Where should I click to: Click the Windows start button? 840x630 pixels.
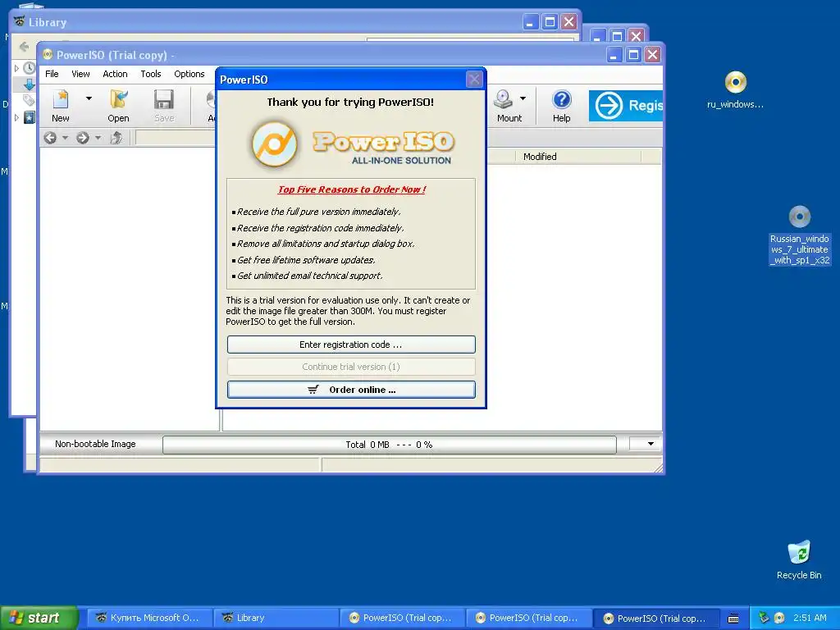pyautogui.click(x=39, y=618)
